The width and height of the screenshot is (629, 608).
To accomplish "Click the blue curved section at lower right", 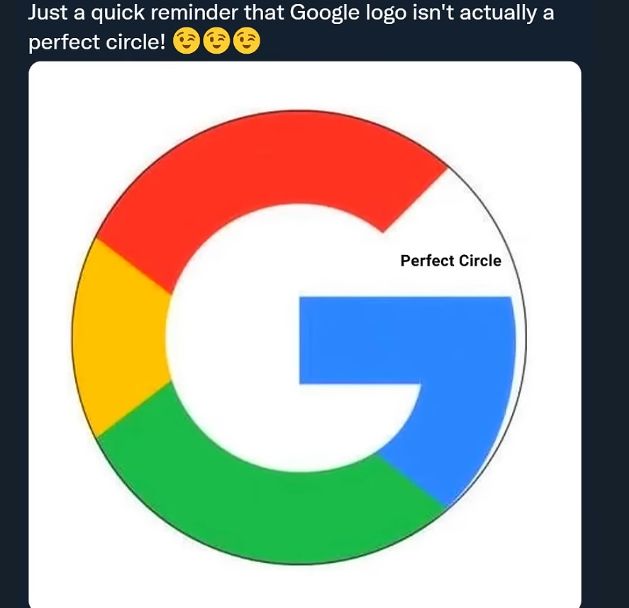I will pyautogui.click(x=458, y=440).
